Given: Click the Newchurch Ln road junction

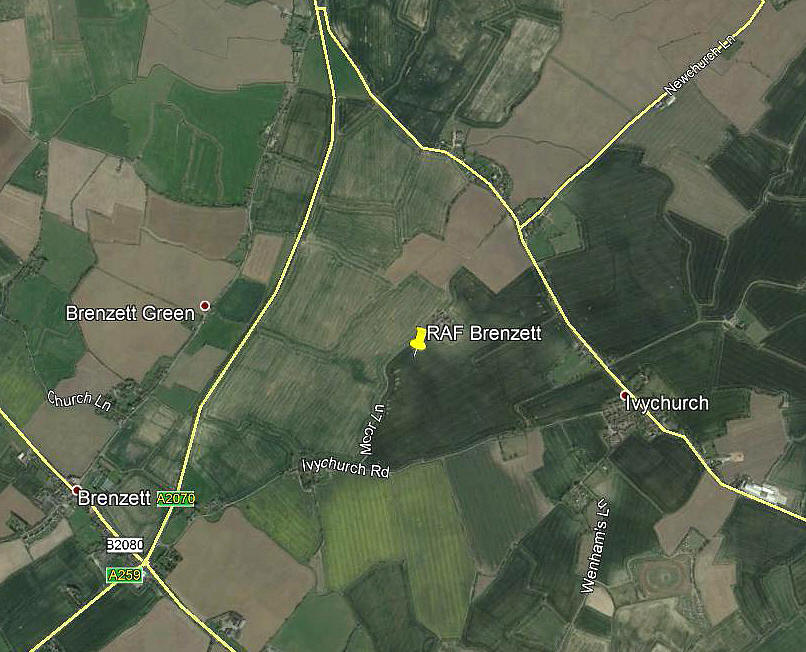Looking at the screenshot, I should [520, 227].
